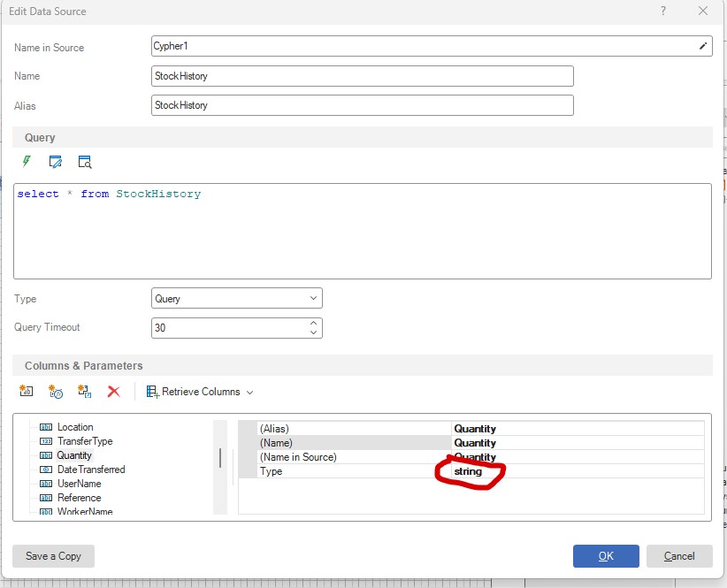Select the DateTransferred column
Screen dimensions: 727x588
(91, 470)
